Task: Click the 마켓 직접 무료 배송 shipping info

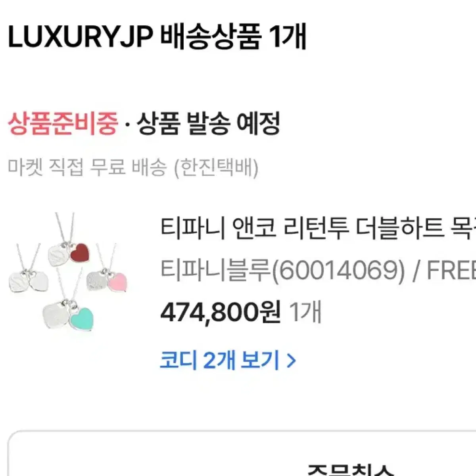Action: 87,168
